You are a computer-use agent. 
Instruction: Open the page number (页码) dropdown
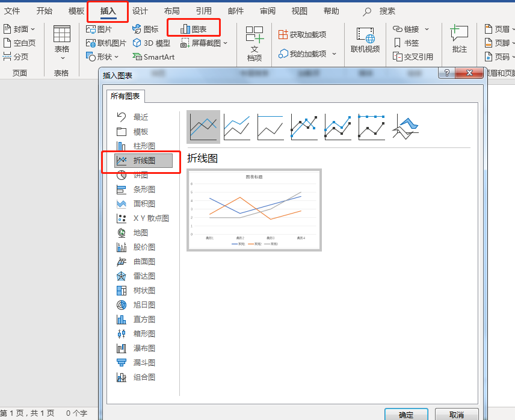tap(499, 57)
